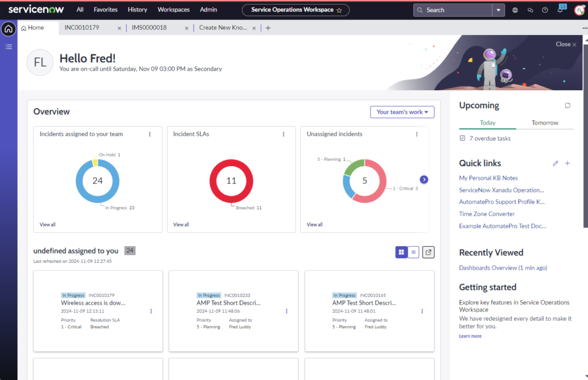Open the help question mark icon
The width and height of the screenshot is (588, 380).
click(x=546, y=10)
